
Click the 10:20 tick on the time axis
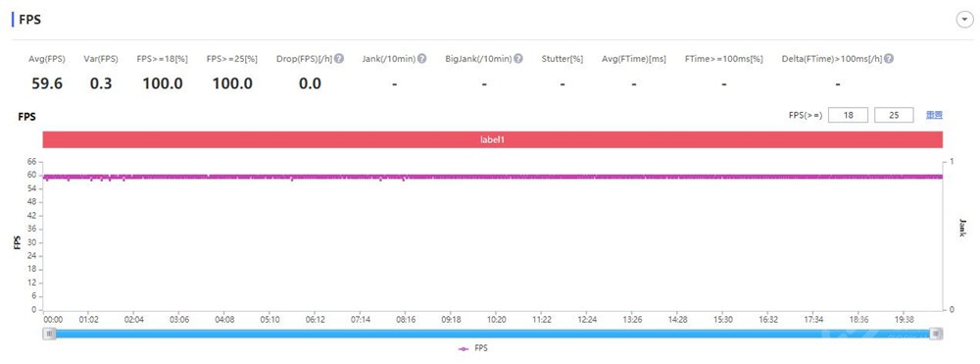(496, 319)
